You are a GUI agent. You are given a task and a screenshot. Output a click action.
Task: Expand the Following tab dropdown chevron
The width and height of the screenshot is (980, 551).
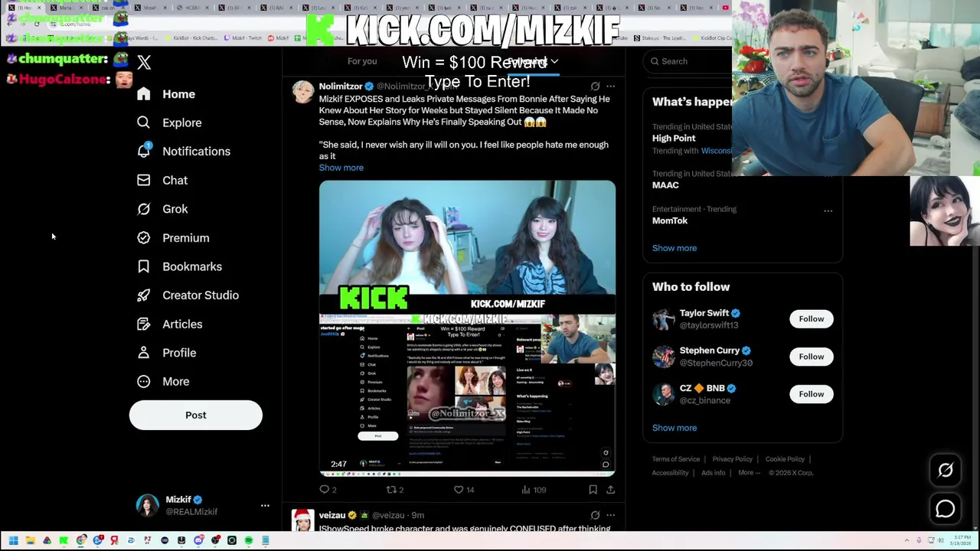click(x=554, y=62)
